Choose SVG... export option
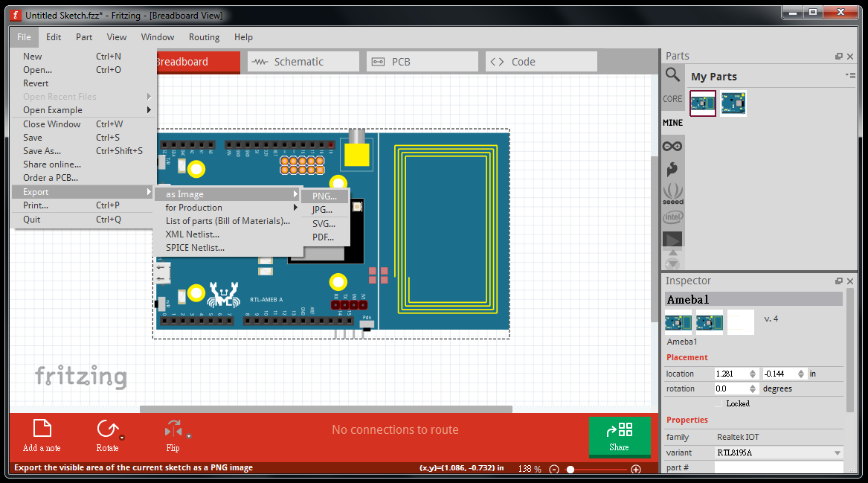Screen dimensions: 868x483 point(324,224)
